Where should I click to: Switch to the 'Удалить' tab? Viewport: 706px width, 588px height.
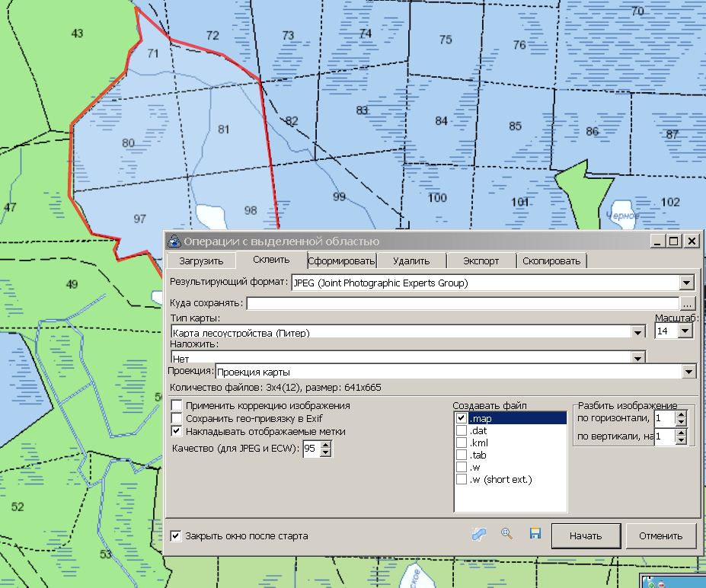pyautogui.click(x=411, y=260)
